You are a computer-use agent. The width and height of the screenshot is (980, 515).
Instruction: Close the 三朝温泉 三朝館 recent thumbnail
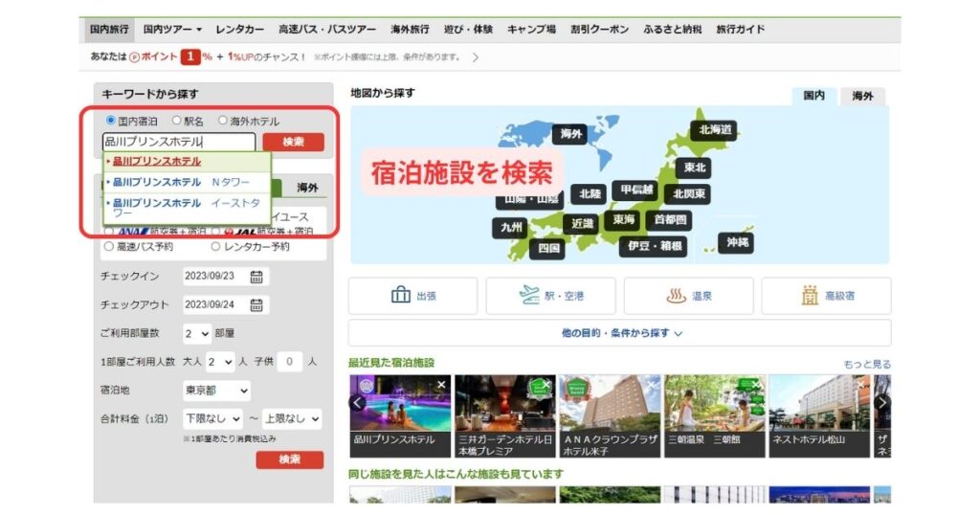756,385
